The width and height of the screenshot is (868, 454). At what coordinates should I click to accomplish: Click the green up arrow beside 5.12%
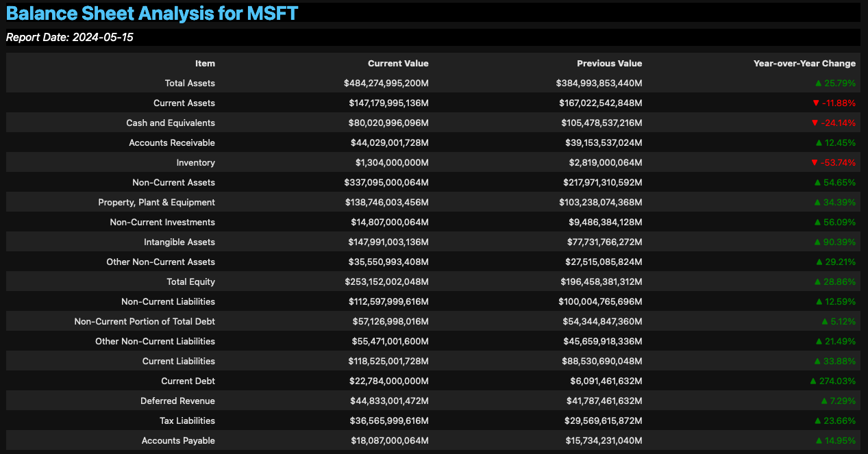tap(824, 322)
